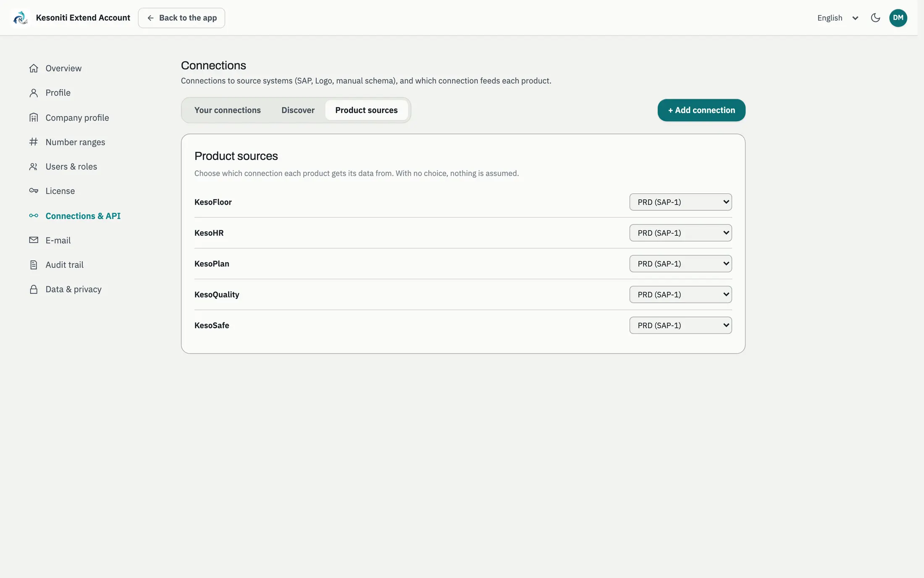Open the KesoPlan connection dropdown
924x578 pixels.
680,264
